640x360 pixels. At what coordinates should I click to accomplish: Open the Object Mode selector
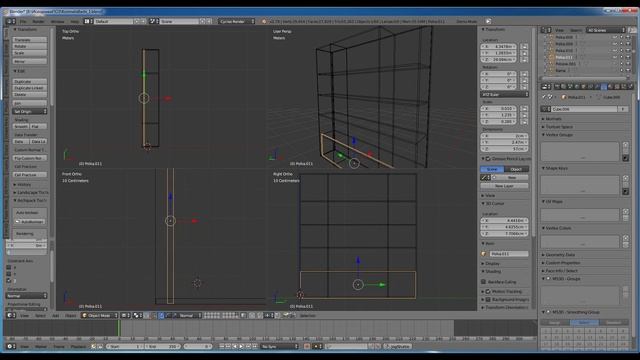pyautogui.click(x=100, y=316)
